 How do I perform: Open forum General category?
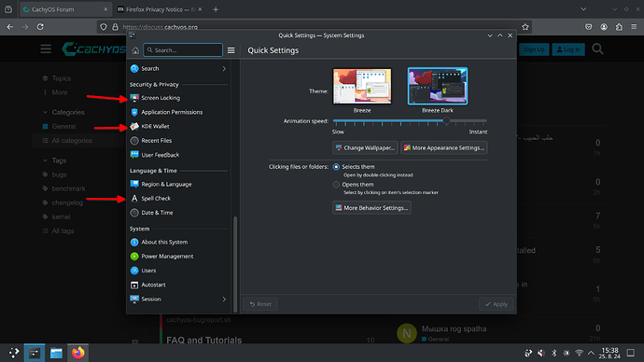click(63, 126)
